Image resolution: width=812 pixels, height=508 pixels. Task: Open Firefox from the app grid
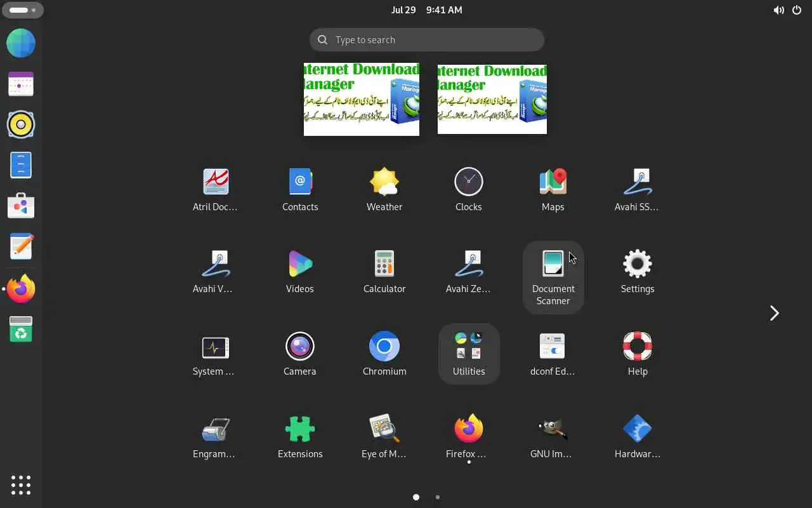click(x=469, y=436)
